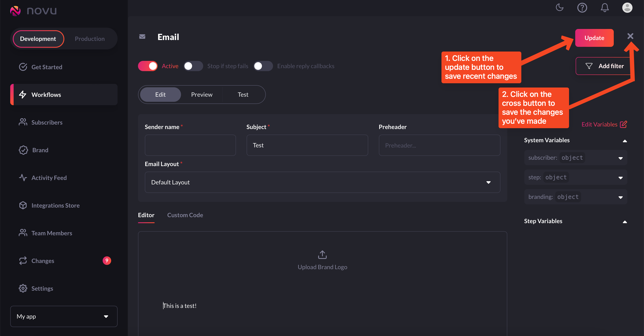644x336 pixels.
Task: Open Integrations Store in sidebar
Action: click(x=55, y=205)
